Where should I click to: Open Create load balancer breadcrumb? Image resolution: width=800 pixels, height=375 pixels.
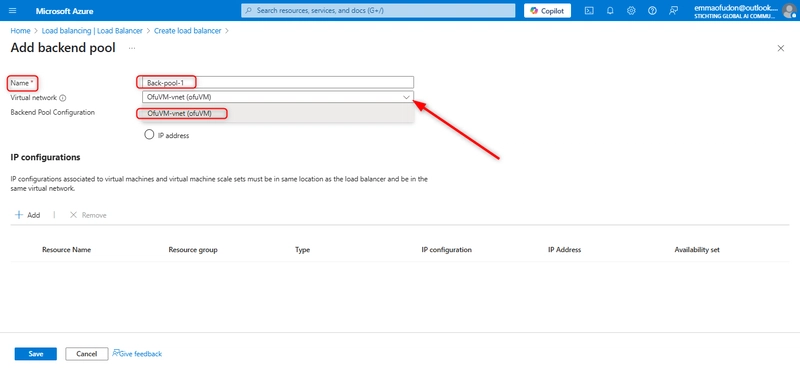(188, 31)
